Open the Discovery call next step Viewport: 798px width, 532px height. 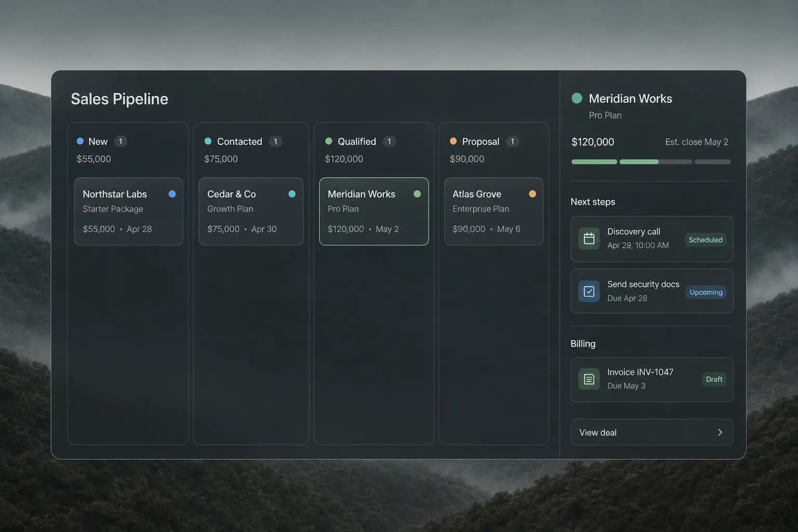(x=652, y=239)
